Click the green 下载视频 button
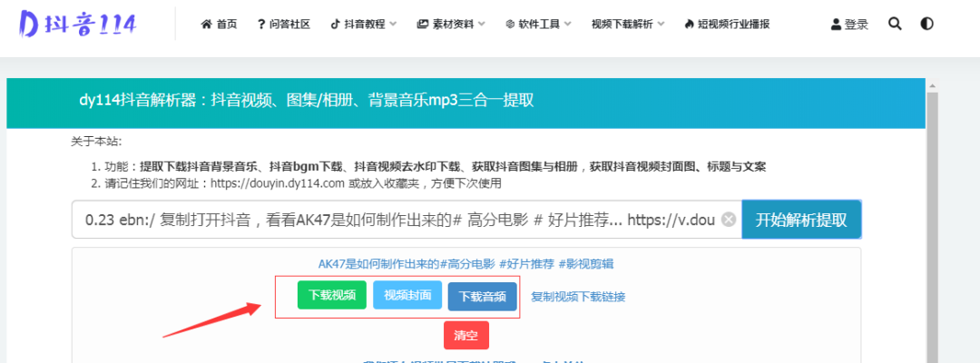The image size is (980, 363). click(331, 295)
